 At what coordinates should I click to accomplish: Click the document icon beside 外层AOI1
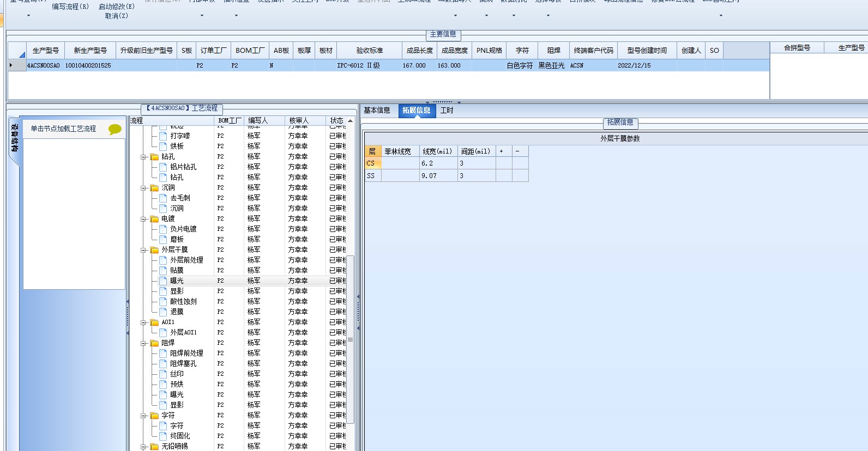163,332
